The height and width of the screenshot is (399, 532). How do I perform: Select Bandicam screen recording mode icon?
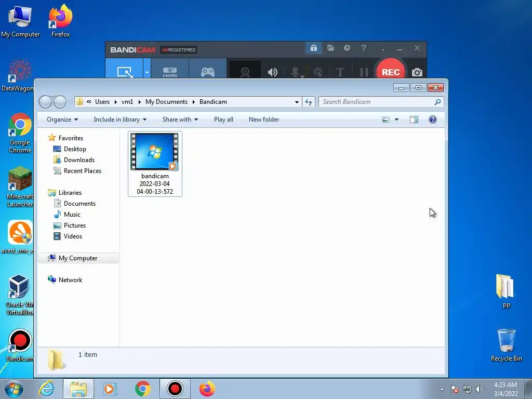pyautogui.click(x=124, y=72)
